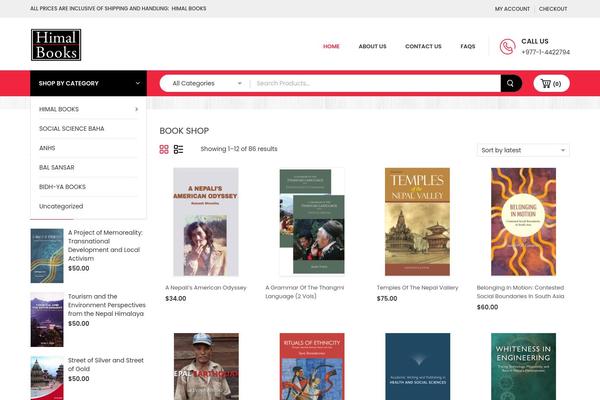Open the My Account link
The image size is (600, 400).
[x=512, y=9]
